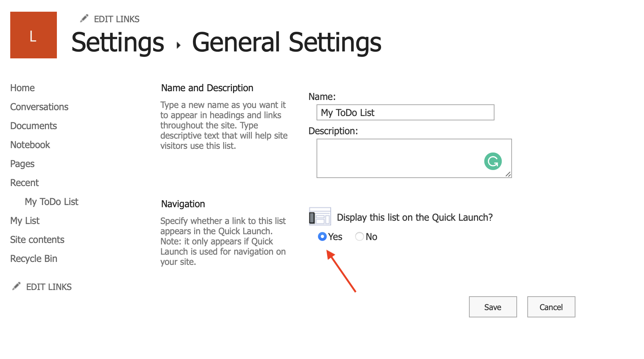644x359 pixels.
Task: Select the No radio button
Action: pyautogui.click(x=359, y=237)
